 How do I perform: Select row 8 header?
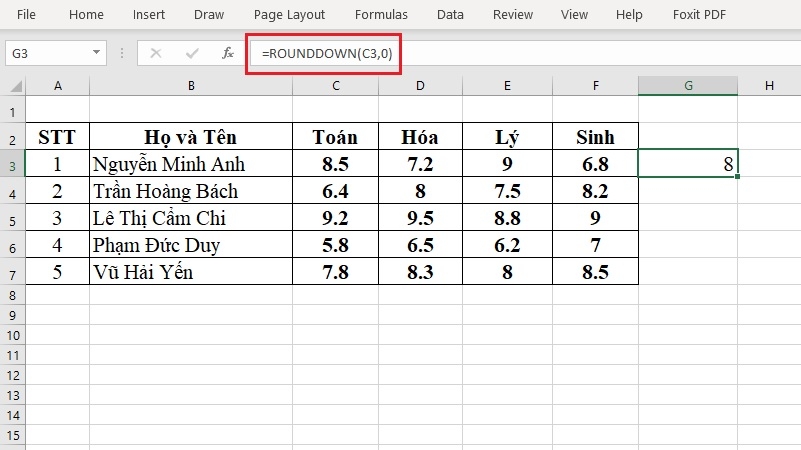pyautogui.click(x=13, y=295)
